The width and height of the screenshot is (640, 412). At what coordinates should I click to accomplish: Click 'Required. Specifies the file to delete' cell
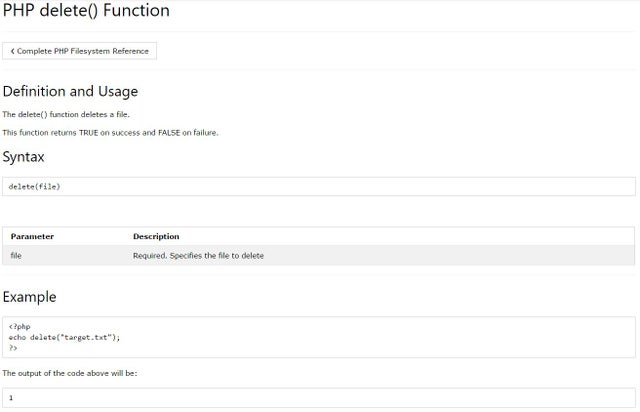click(198, 256)
